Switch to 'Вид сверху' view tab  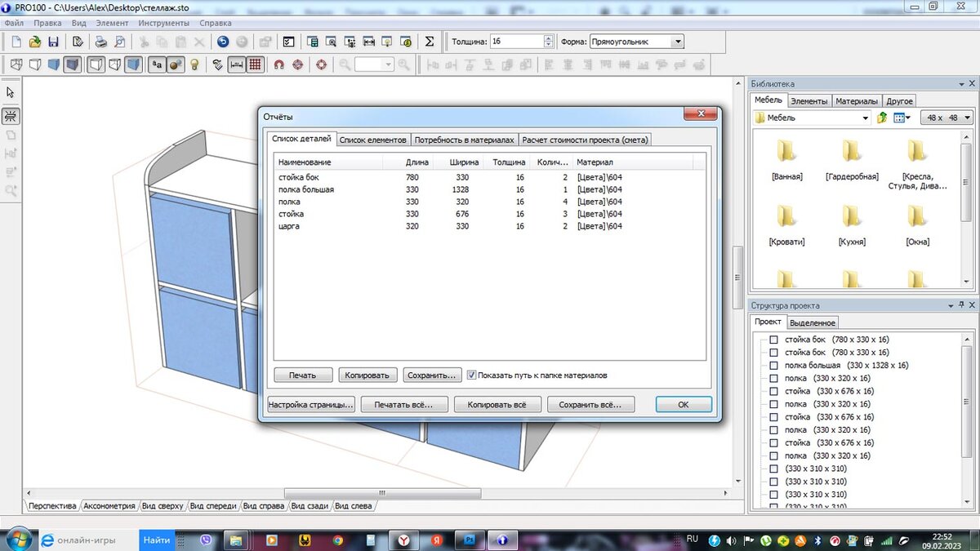point(163,506)
